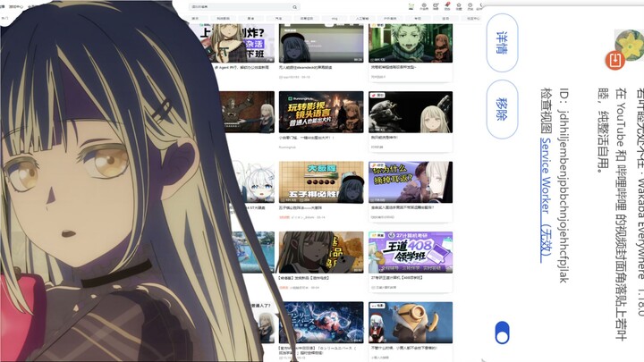Open the 你为什么摘掉耳返 video thumbnail
Viewport: 644px width, 362px height.
(411, 182)
